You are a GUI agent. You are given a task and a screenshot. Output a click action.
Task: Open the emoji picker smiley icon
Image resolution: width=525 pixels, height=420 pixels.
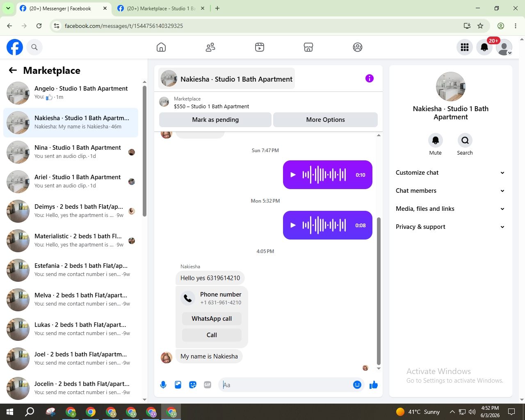coord(357,385)
